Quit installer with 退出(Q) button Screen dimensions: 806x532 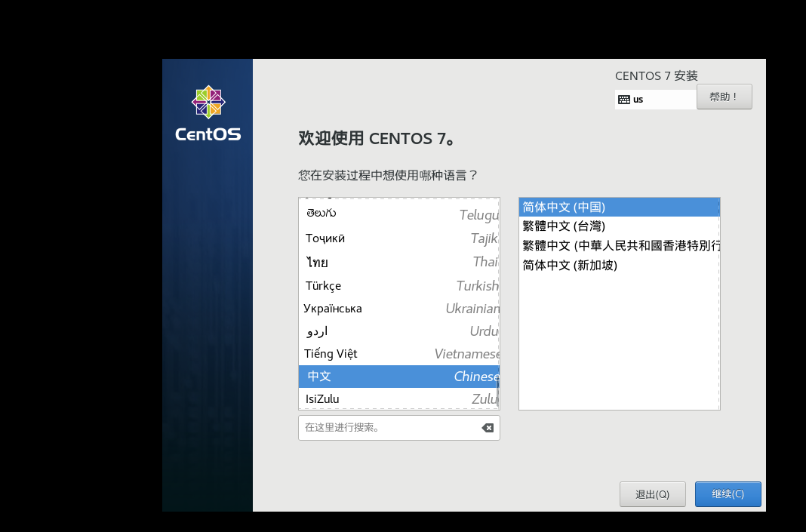point(652,494)
